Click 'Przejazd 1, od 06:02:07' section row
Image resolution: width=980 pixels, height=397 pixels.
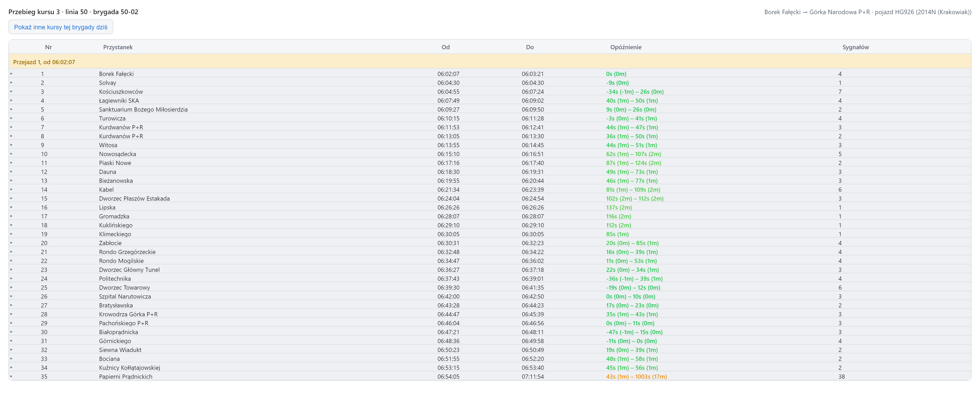[x=490, y=62]
